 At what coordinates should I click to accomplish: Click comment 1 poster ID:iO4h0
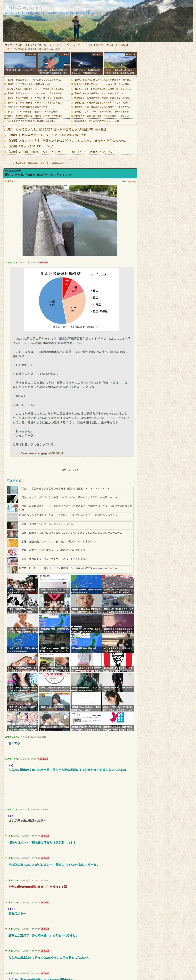coord(44,262)
